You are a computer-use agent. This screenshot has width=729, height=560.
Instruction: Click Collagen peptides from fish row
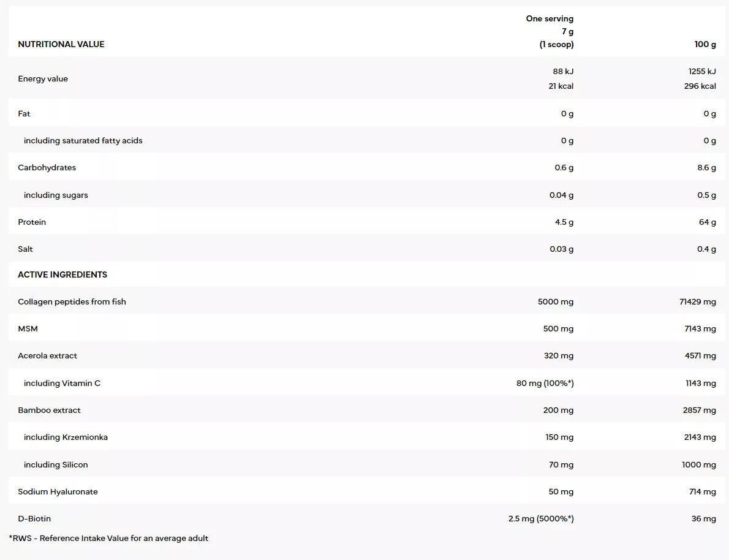(366, 301)
